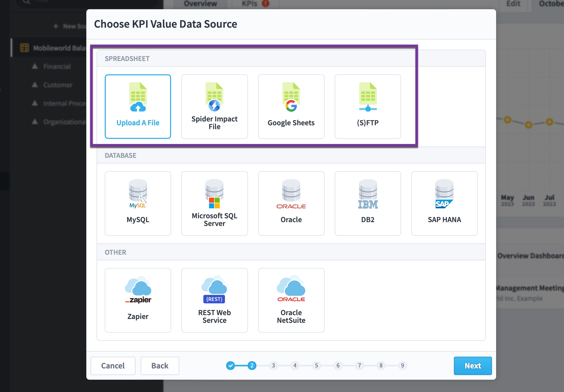Click the dialog title Choose KPI Value Data Source
The width and height of the screenshot is (564, 392).
point(165,24)
